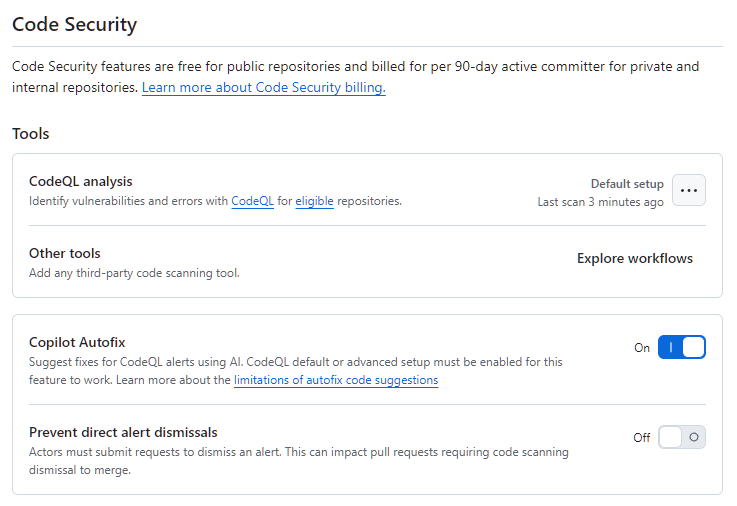The height and width of the screenshot is (506, 737).
Task: Click the Other tools title
Action: pyautogui.click(x=65, y=253)
